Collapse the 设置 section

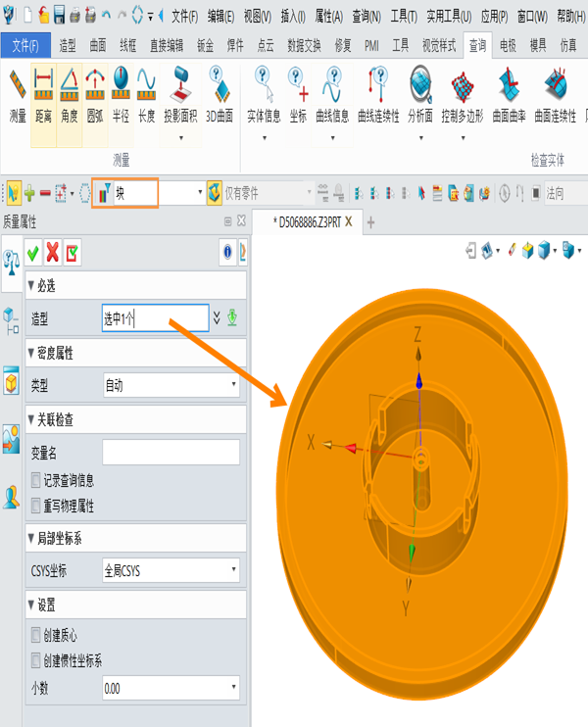[31, 606]
